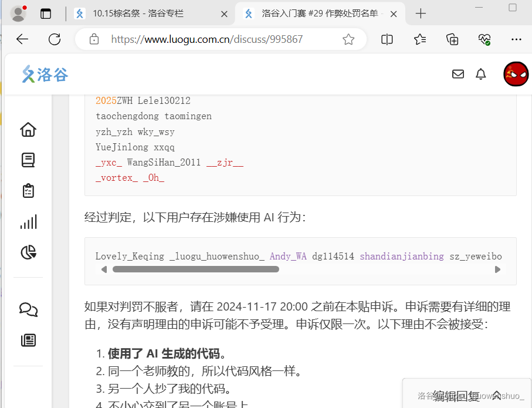
Task: Open the Luogu home sidebar icon
Action: tap(28, 130)
